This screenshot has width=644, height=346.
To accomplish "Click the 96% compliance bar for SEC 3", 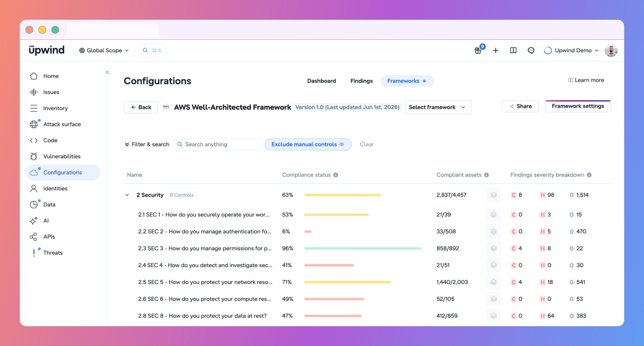I will pos(363,248).
